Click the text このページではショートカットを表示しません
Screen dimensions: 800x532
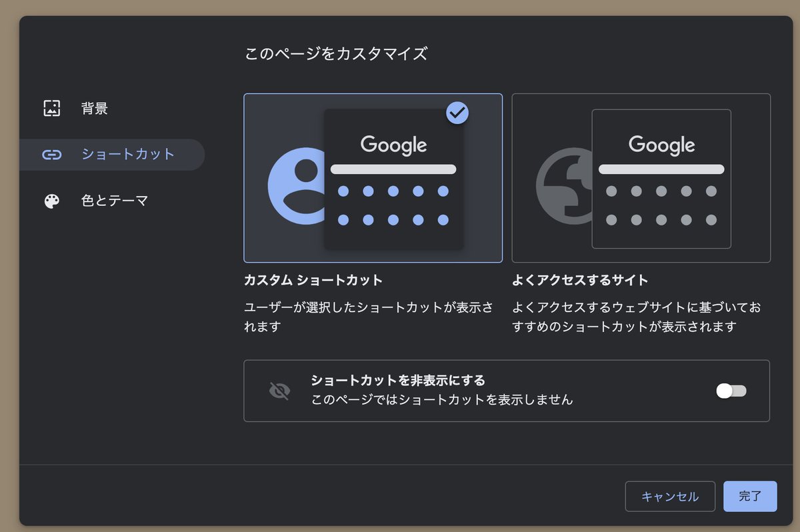(442, 400)
